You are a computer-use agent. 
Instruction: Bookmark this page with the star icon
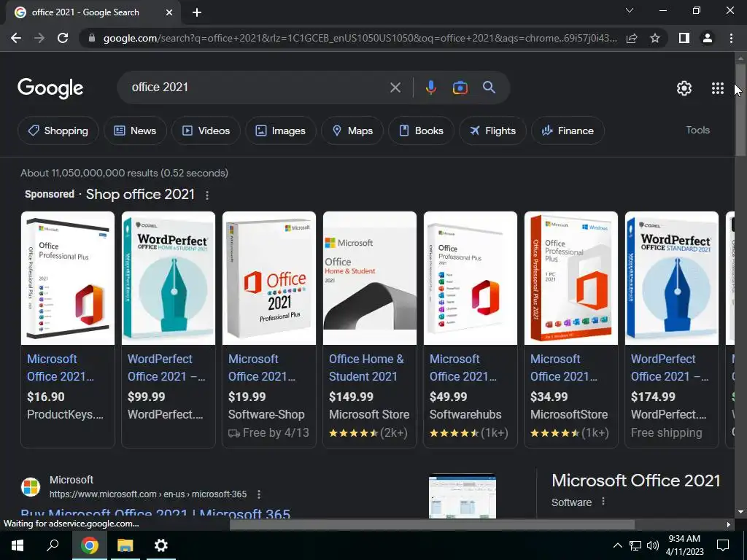(x=655, y=38)
